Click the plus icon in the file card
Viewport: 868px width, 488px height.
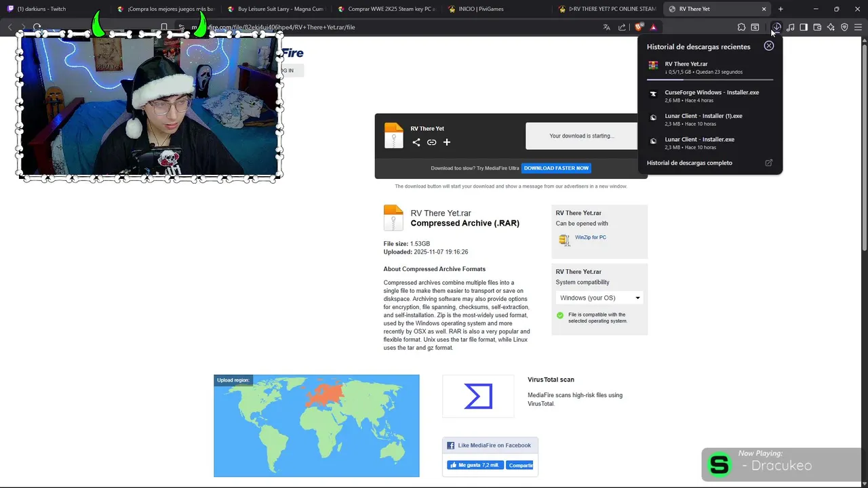pos(447,142)
